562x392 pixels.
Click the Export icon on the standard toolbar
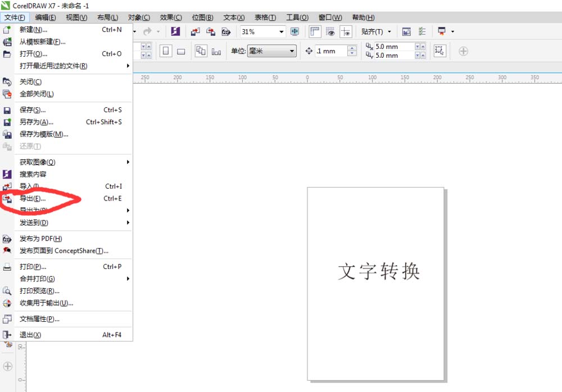click(x=211, y=31)
